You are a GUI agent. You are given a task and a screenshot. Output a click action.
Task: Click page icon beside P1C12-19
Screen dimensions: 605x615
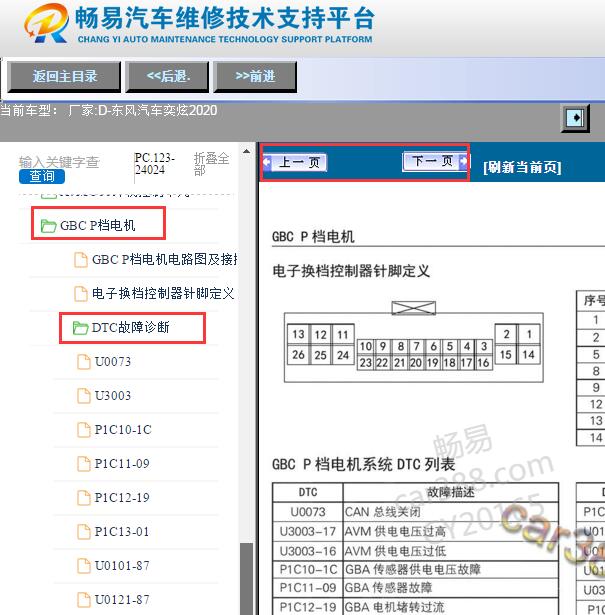pyautogui.click(x=84, y=498)
